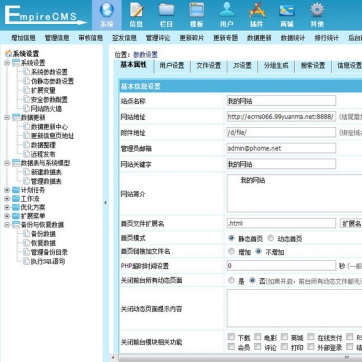362x362 pixels.
Task: Click the page icon next to 伪静态参数设置
Action: [x=26, y=81]
